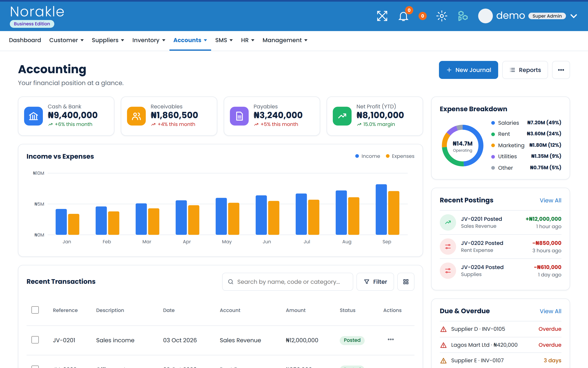Toggle Expenses series in chart legend
588x368 pixels.
click(x=400, y=156)
